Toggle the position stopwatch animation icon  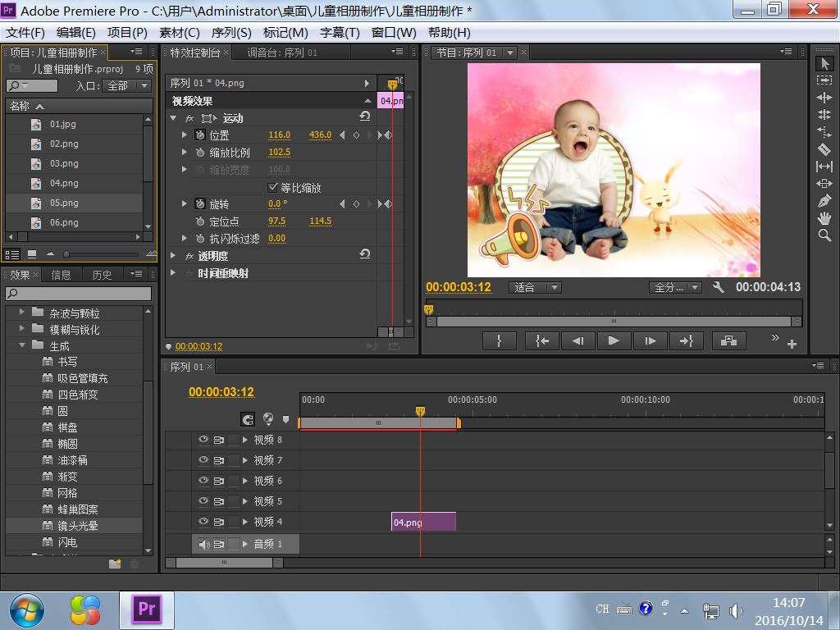pyautogui.click(x=200, y=135)
